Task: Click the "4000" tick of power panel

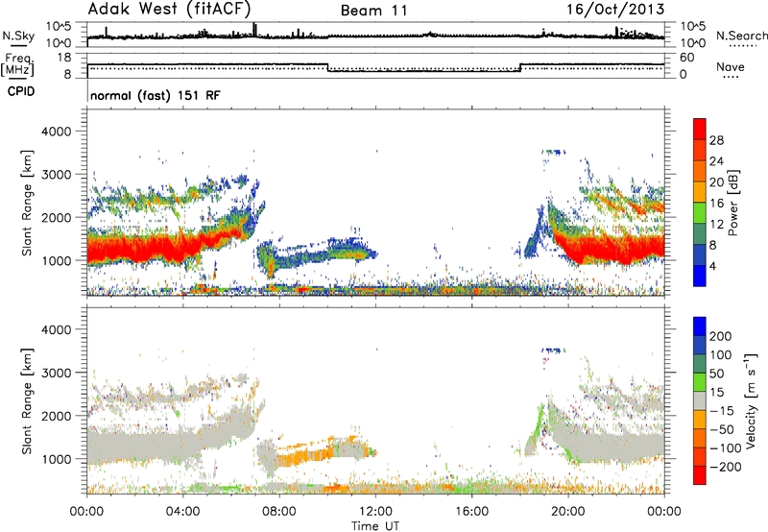Action: (x=56, y=132)
